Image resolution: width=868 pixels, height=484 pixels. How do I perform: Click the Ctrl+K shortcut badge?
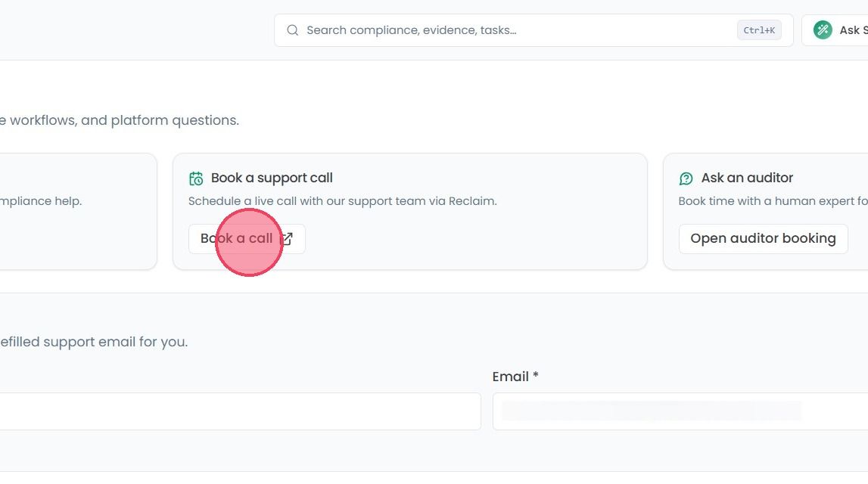tap(759, 30)
